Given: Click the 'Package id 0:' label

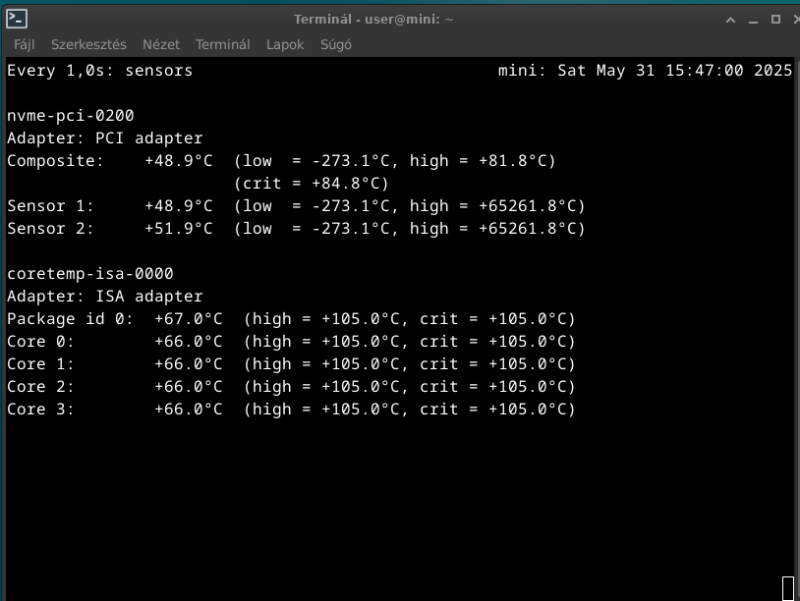Looking at the screenshot, I should [70, 319].
